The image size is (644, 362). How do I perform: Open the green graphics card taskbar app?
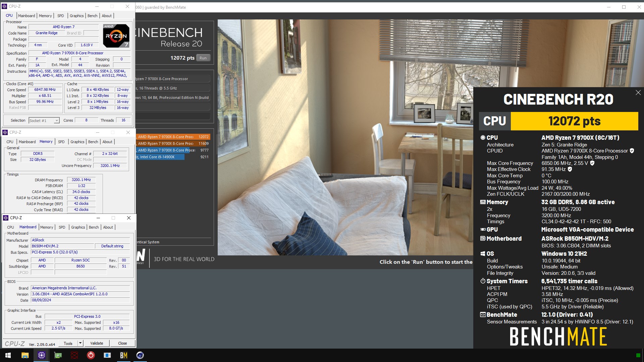click(x=58, y=355)
